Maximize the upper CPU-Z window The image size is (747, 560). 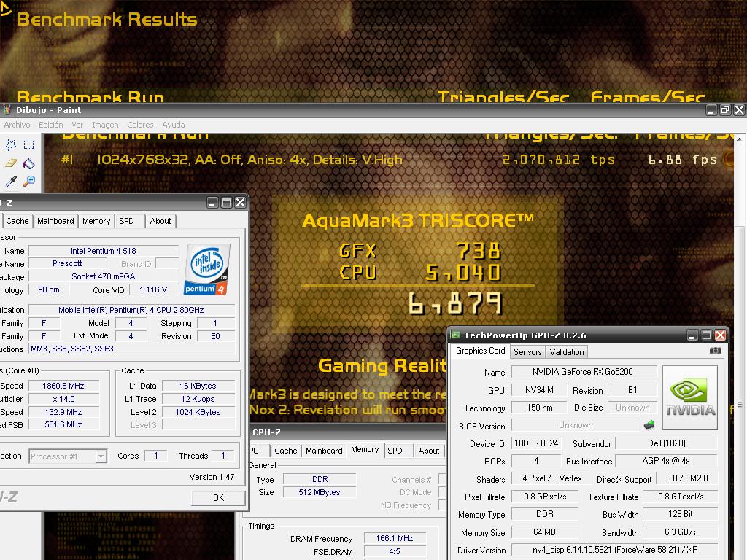227,203
